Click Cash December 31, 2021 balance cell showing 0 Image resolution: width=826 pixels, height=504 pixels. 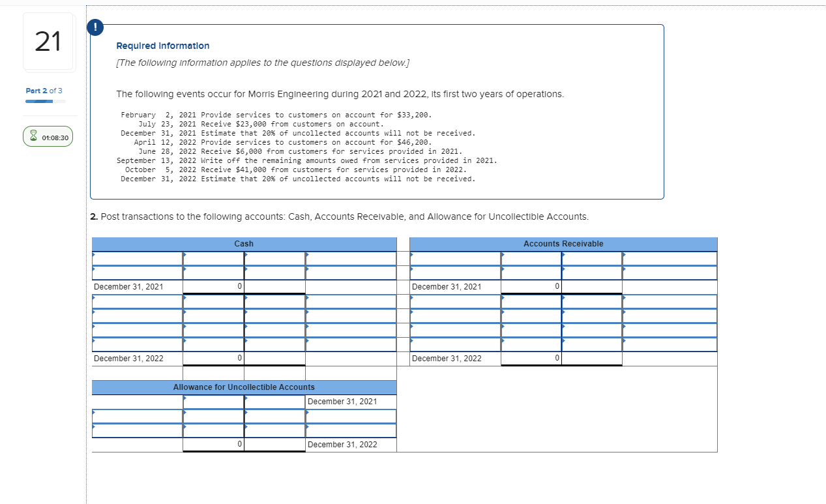click(213, 287)
